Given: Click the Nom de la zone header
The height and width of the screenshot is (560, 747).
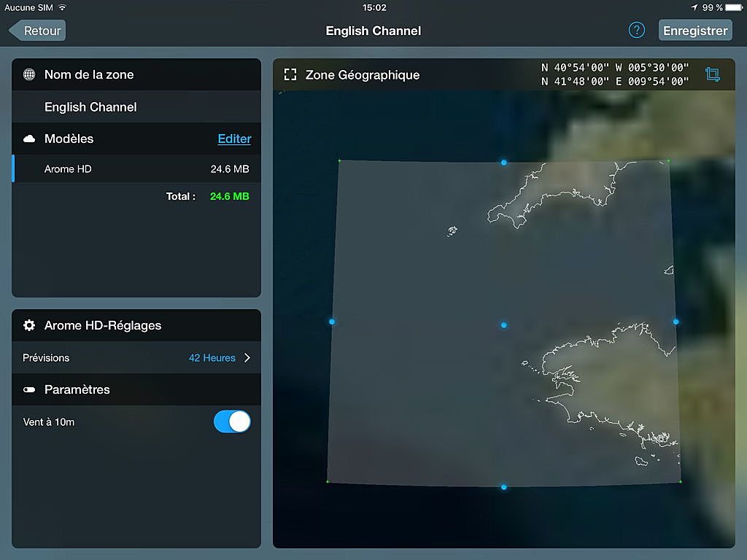Looking at the screenshot, I should (136, 74).
